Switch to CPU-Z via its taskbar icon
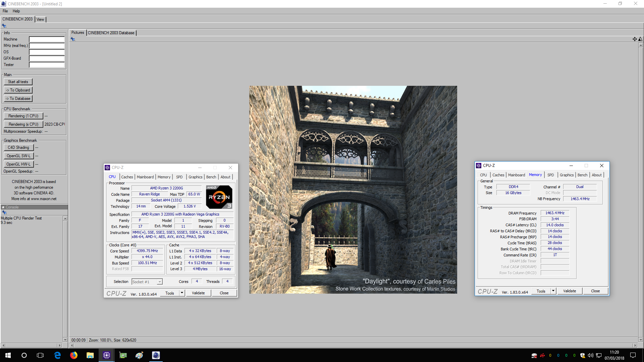This screenshot has height=362, width=644. pyautogui.click(x=107, y=355)
